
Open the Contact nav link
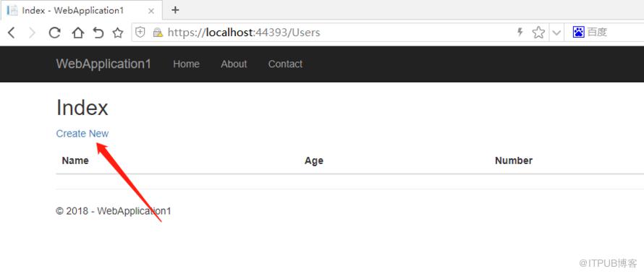(x=285, y=64)
